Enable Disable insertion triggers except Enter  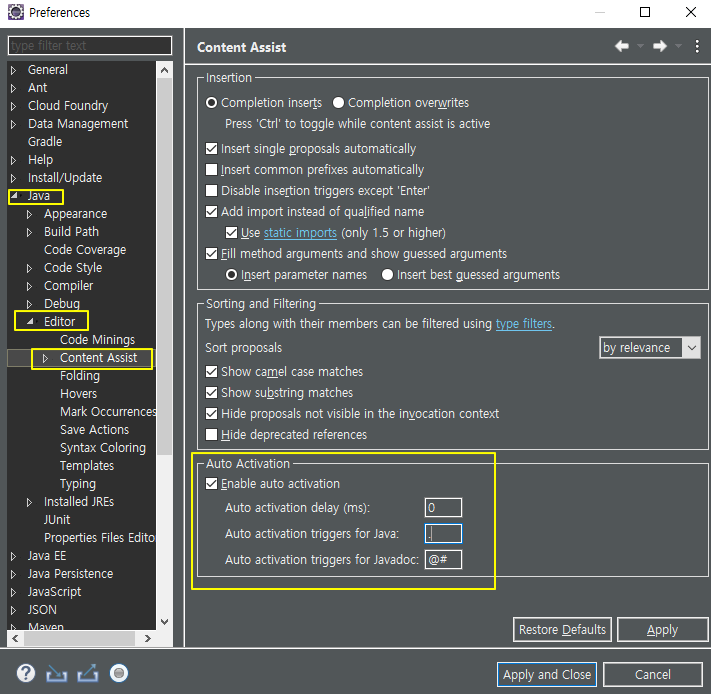tap(211, 190)
